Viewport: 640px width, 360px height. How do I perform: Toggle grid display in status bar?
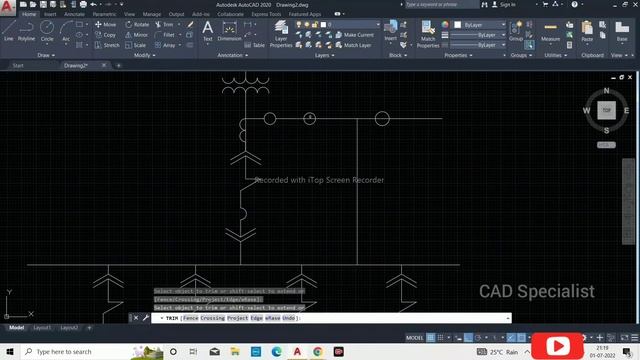430,338
